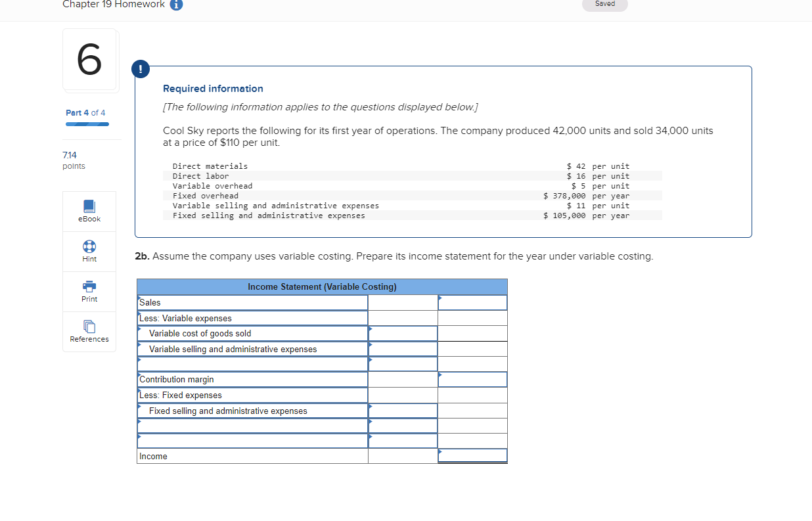The height and width of the screenshot is (521, 812).
Task: Click the $ 11 per unit value
Action: tap(598, 206)
